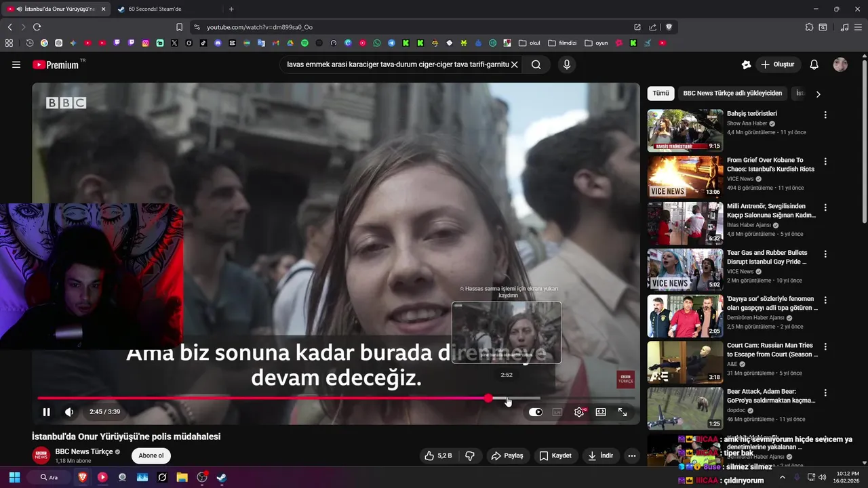Open the YouTube guide hamburger menu
This screenshot has width=868, height=488.
click(x=16, y=64)
